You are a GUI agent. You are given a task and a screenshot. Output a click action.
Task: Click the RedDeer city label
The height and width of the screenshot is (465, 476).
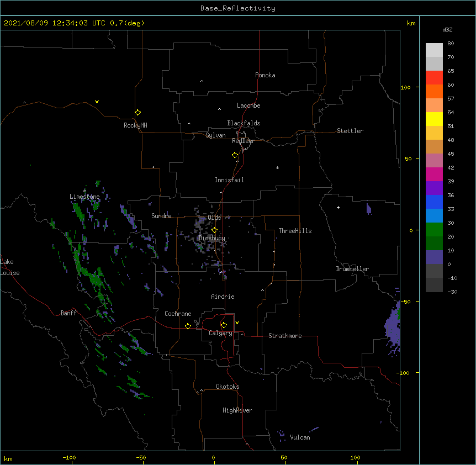[243, 141]
